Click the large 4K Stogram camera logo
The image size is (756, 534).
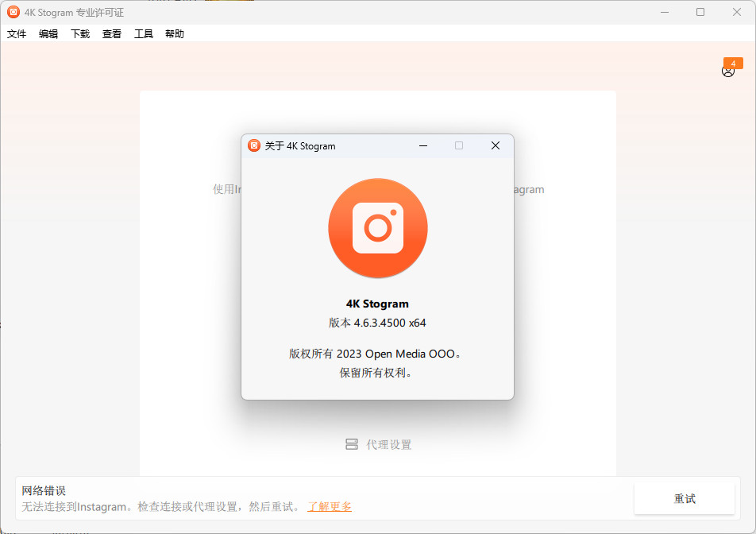pyautogui.click(x=377, y=228)
